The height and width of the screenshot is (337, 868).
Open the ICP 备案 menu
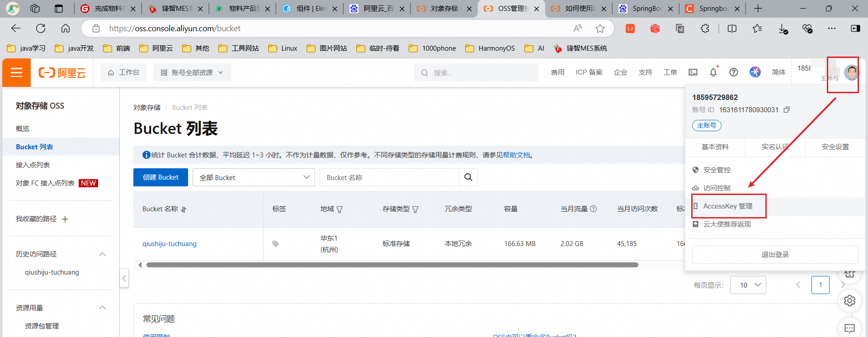pos(589,72)
